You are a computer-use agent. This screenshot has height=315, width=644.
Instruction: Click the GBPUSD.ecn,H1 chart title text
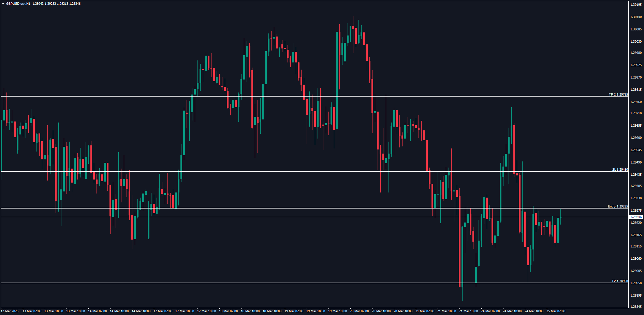click(18, 4)
